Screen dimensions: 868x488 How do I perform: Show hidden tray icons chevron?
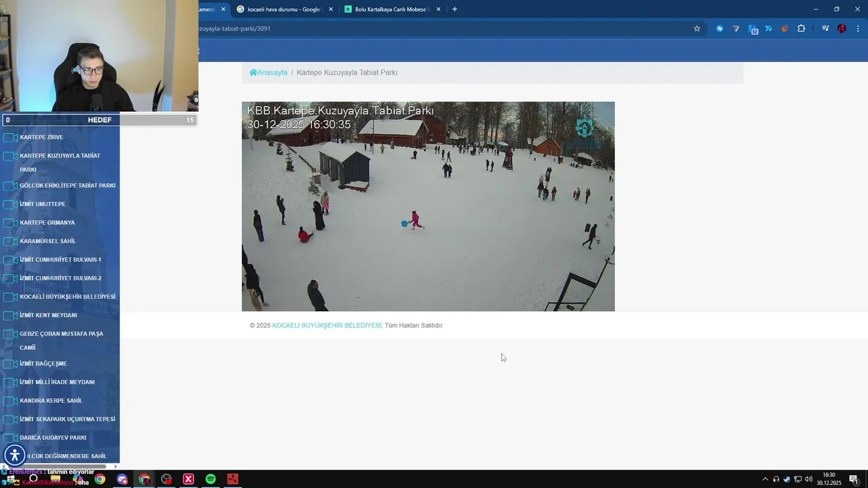click(x=765, y=479)
